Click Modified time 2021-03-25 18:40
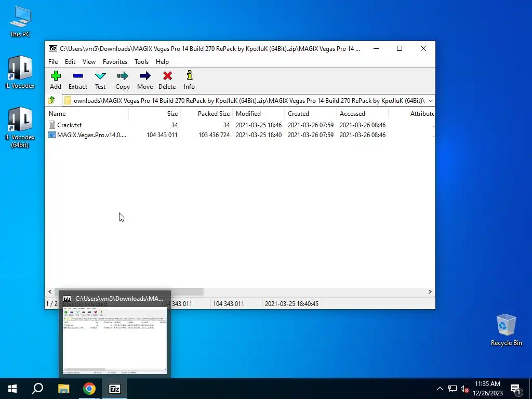The height and width of the screenshot is (399, 532). tap(259, 135)
